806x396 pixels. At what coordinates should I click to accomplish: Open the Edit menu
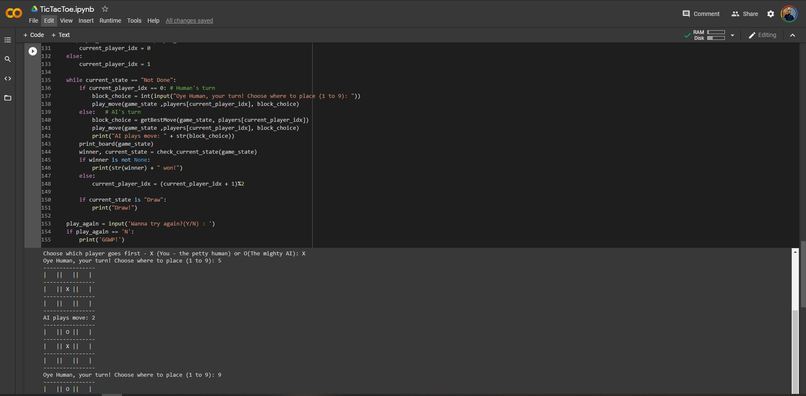click(x=49, y=21)
